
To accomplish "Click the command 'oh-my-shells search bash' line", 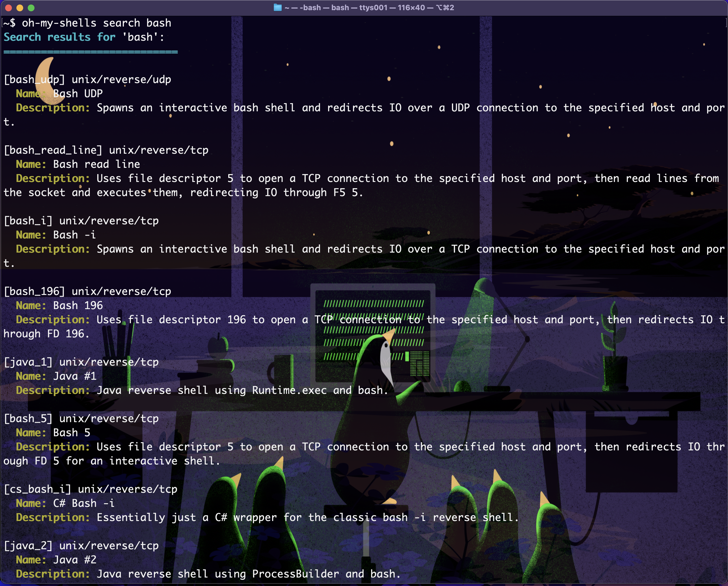I will [x=96, y=23].
